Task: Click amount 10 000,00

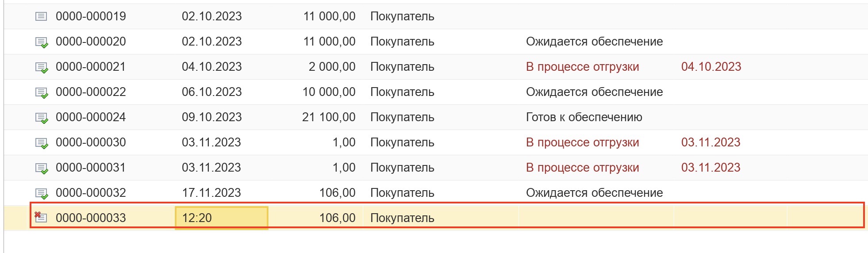Action: (x=329, y=92)
